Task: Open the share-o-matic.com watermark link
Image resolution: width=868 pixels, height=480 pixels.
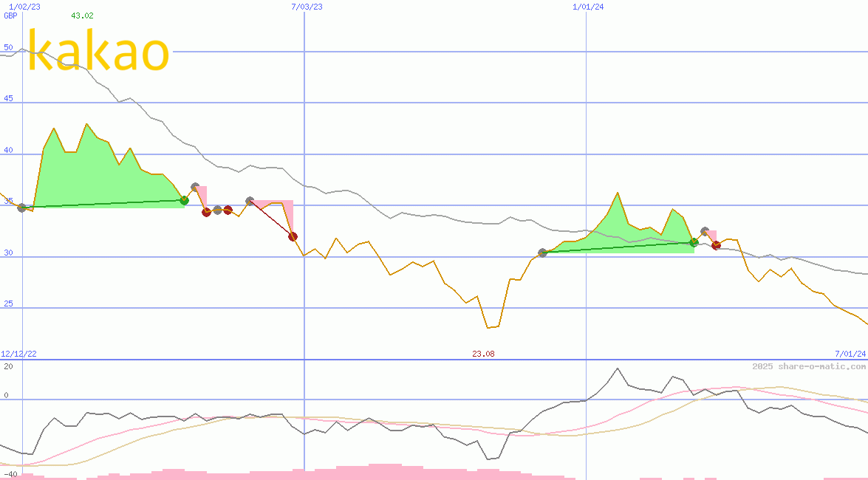Action: pyautogui.click(x=809, y=366)
